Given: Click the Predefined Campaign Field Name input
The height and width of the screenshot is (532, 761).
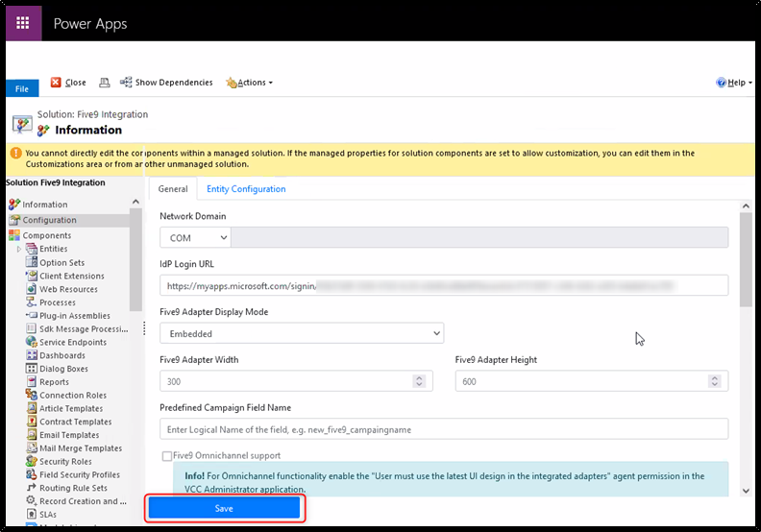Looking at the screenshot, I should click(x=444, y=429).
